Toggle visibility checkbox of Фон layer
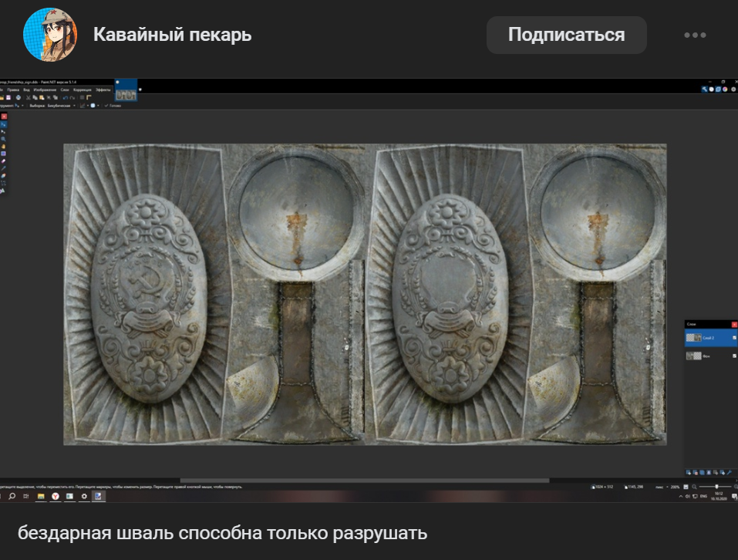The width and height of the screenshot is (738, 560). pos(734,356)
